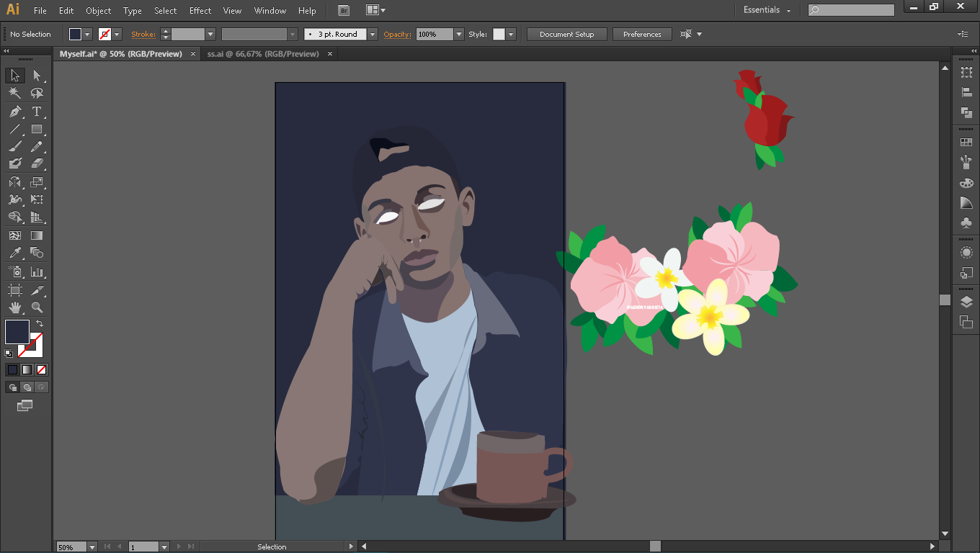Click the Preferences button
This screenshot has width=980, height=553.
(642, 34)
